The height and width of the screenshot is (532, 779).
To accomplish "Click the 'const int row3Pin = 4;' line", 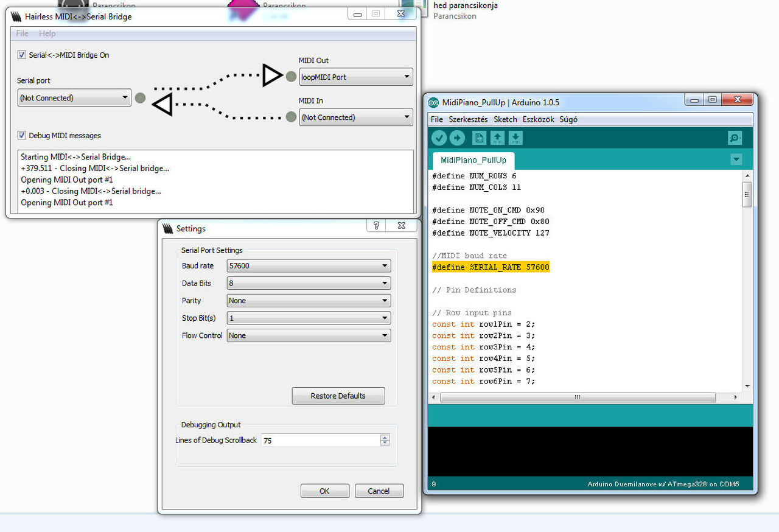I will [483, 347].
